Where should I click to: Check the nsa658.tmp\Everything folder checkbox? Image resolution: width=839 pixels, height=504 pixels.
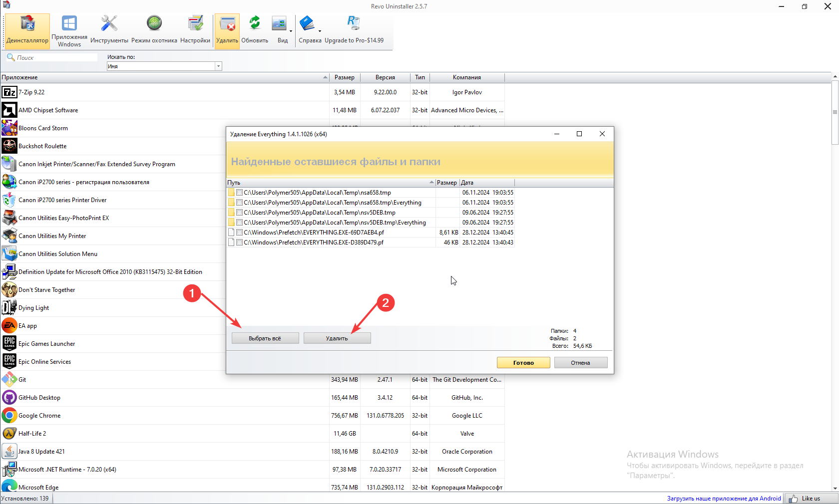[x=240, y=203]
